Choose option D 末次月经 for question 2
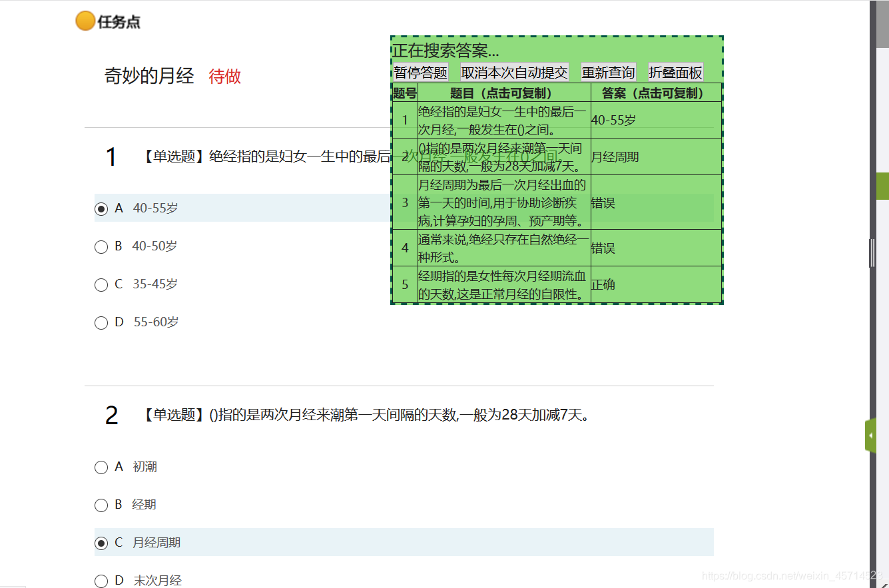This screenshot has width=889, height=588. 101,581
